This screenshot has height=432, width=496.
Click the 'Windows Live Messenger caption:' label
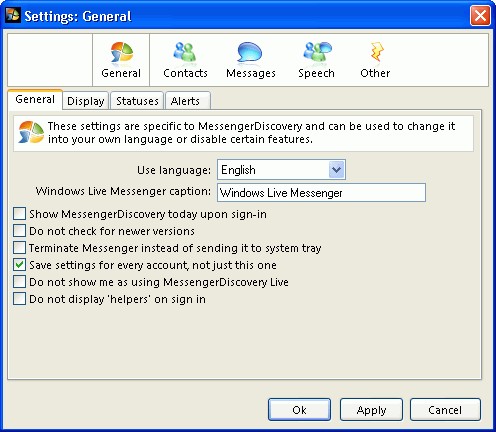(123, 191)
